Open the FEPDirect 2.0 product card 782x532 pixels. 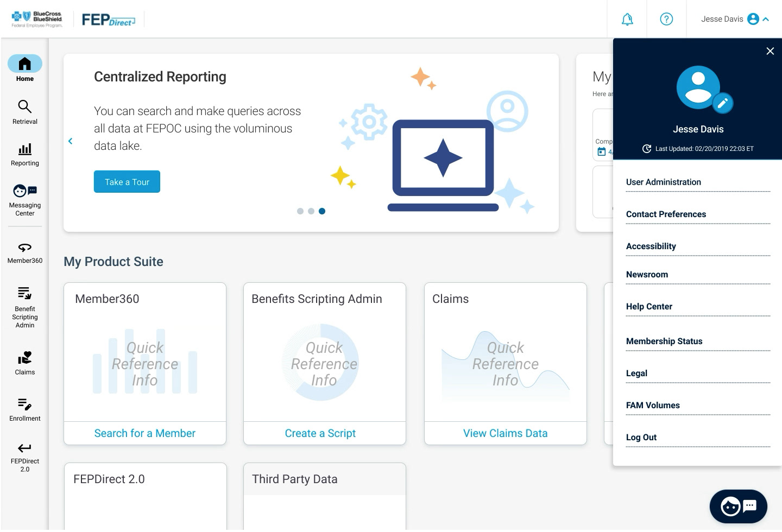145,497
